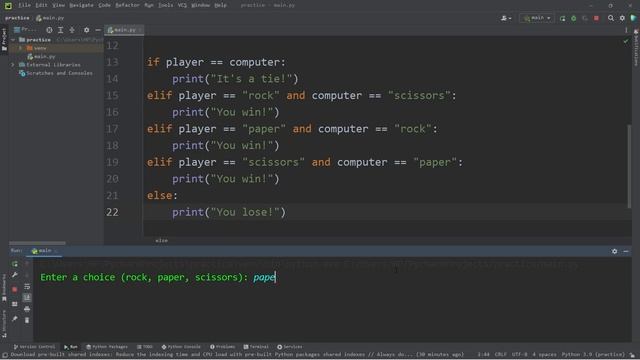The width and height of the screenshot is (640, 360).
Task: Click Run with Coverage icon
Action: click(585, 18)
